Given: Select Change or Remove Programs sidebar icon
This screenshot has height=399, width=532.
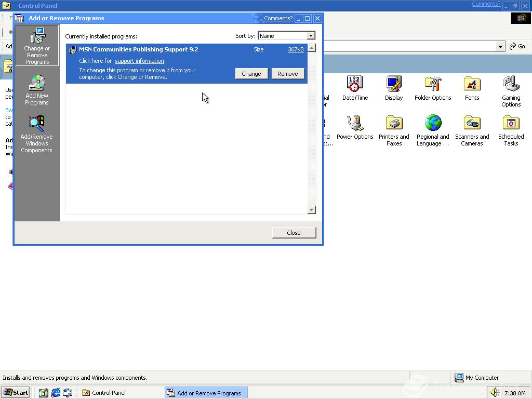Looking at the screenshot, I should (x=37, y=46).
